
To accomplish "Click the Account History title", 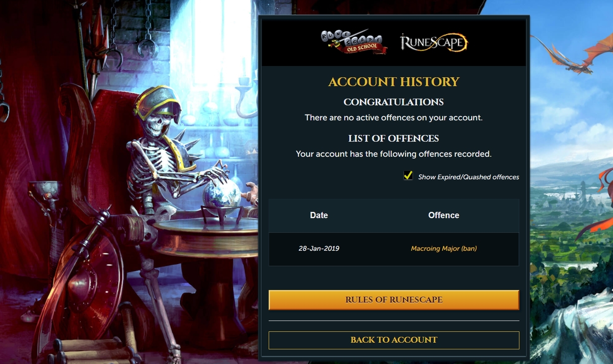I will (394, 81).
